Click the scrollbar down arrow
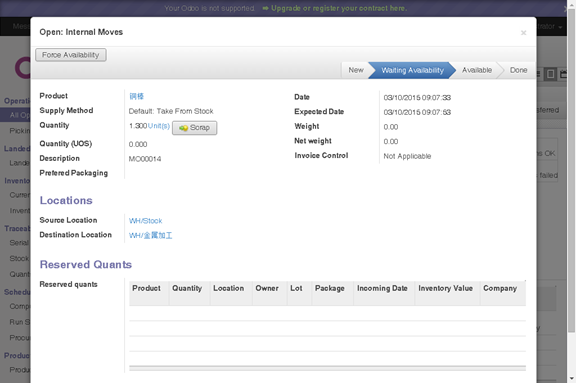This screenshot has height=383, width=576. pos(572,378)
